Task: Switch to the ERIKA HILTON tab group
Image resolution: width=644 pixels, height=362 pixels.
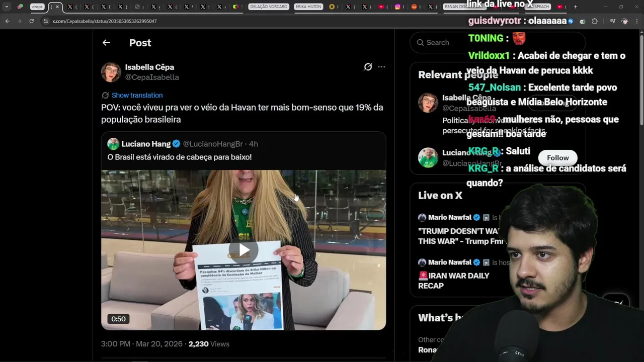Action: pos(308,7)
